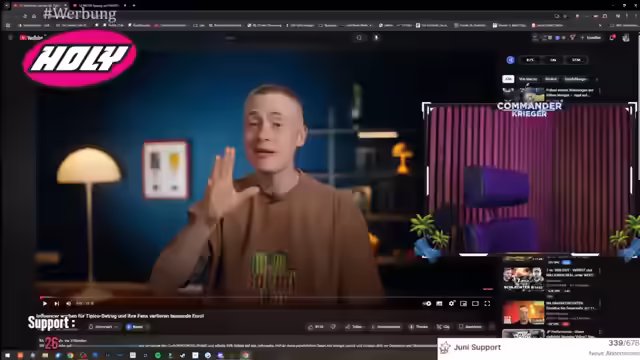Mute the video player volume

click(x=69, y=304)
